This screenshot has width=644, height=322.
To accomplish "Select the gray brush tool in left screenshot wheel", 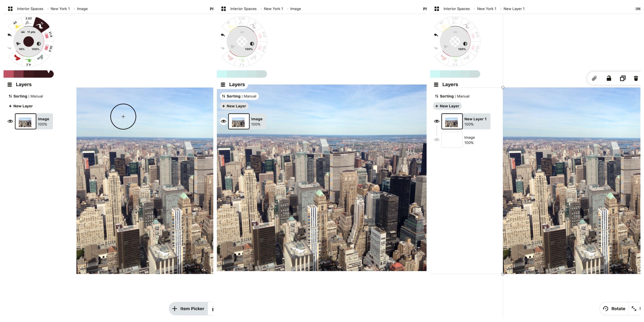I will pyautogui.click(x=40, y=57).
